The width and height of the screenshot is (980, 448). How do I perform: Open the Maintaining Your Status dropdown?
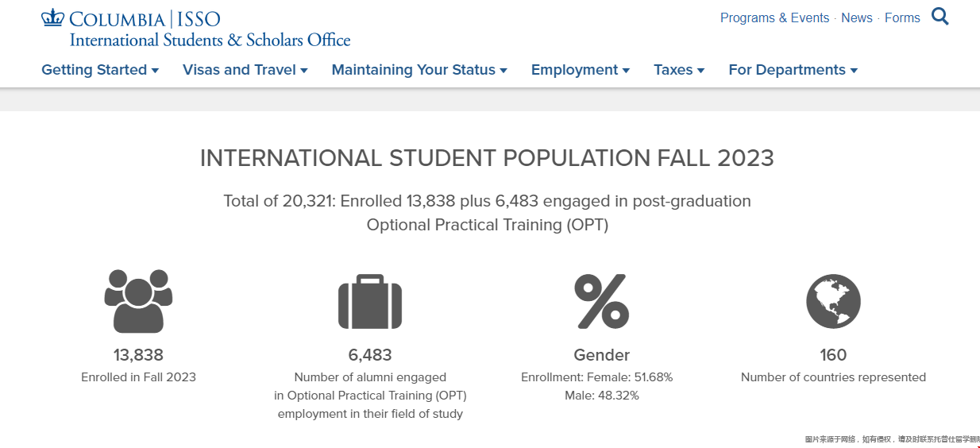tap(419, 70)
